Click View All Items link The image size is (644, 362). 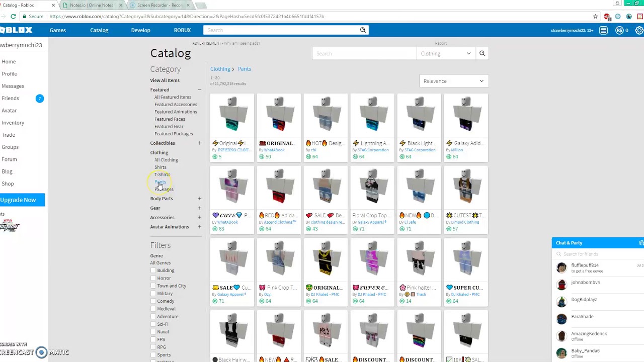point(165,80)
